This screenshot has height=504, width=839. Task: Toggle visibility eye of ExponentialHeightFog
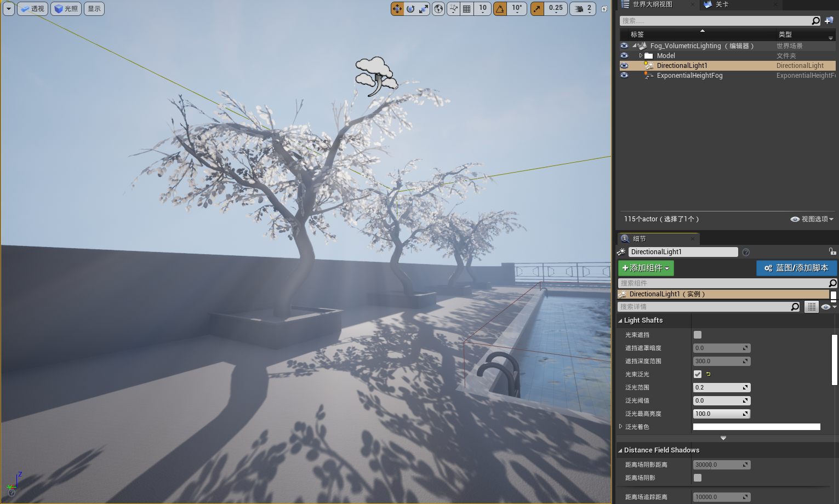[x=624, y=76]
